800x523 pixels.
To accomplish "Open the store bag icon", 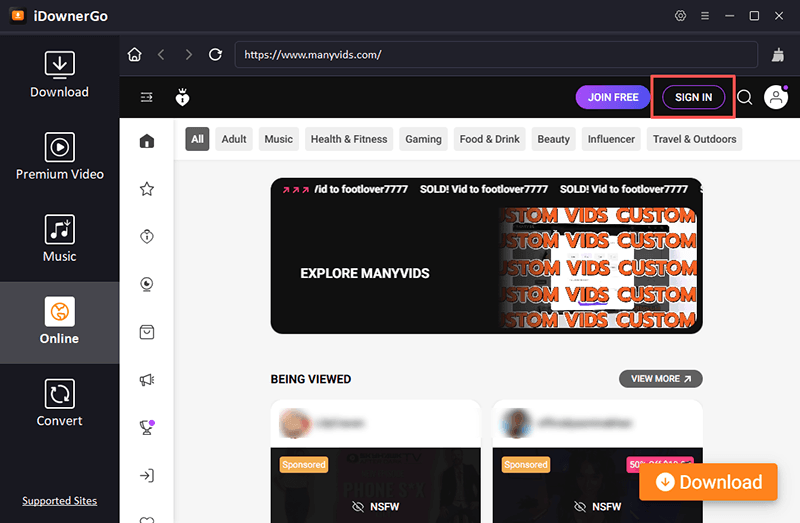I will point(147,332).
